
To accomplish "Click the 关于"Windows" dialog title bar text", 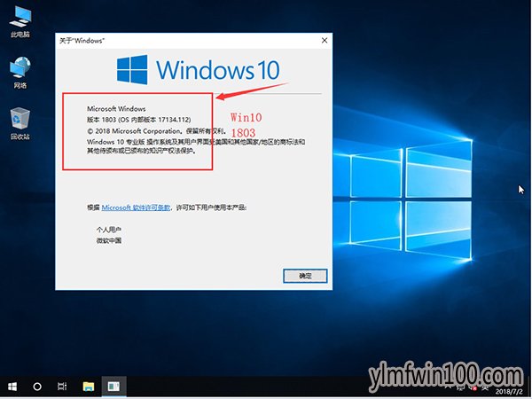I will [82, 41].
